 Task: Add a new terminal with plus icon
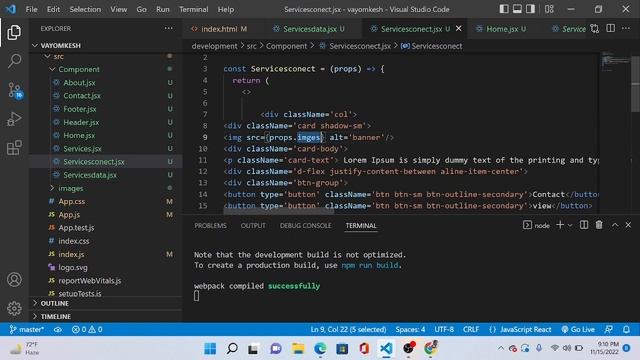560,225
